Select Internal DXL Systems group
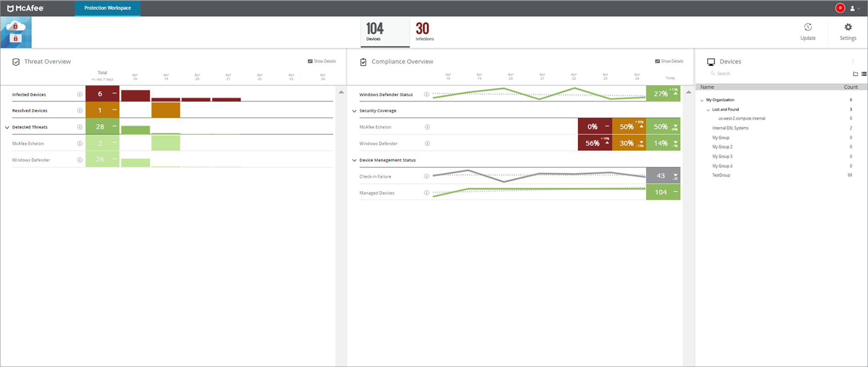Screen dimensions: 868x367 coord(730,128)
